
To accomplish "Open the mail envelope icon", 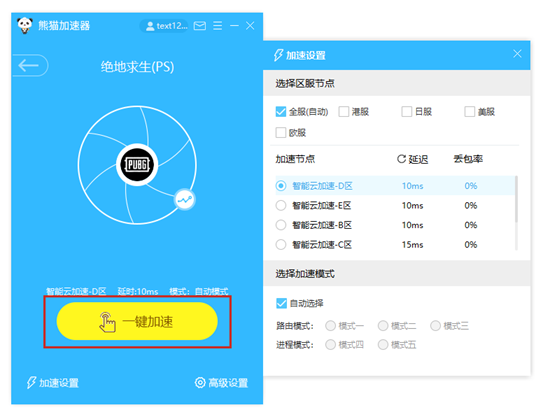I will (x=200, y=26).
